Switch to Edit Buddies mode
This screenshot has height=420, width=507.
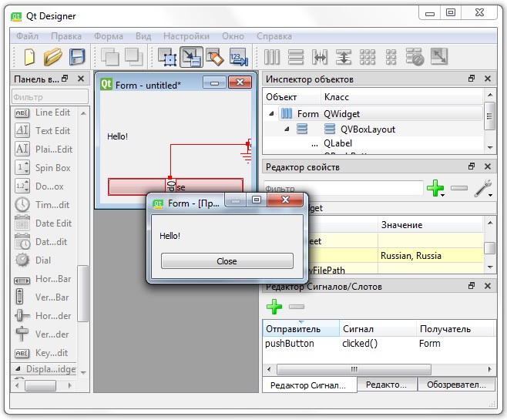pos(215,57)
